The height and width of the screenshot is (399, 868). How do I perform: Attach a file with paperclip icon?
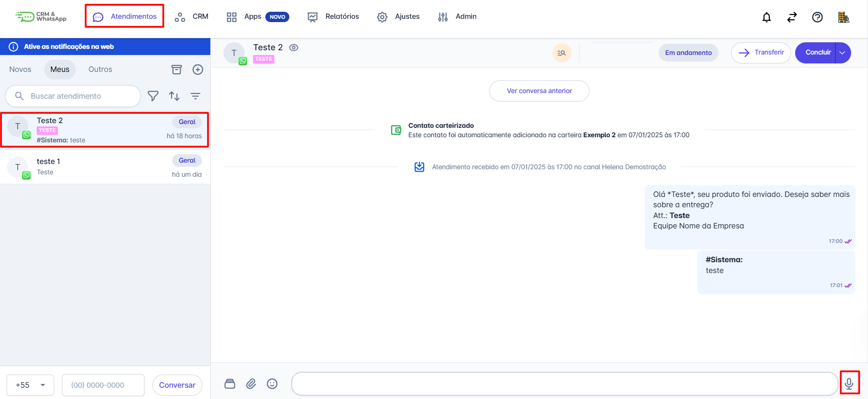coord(251,384)
